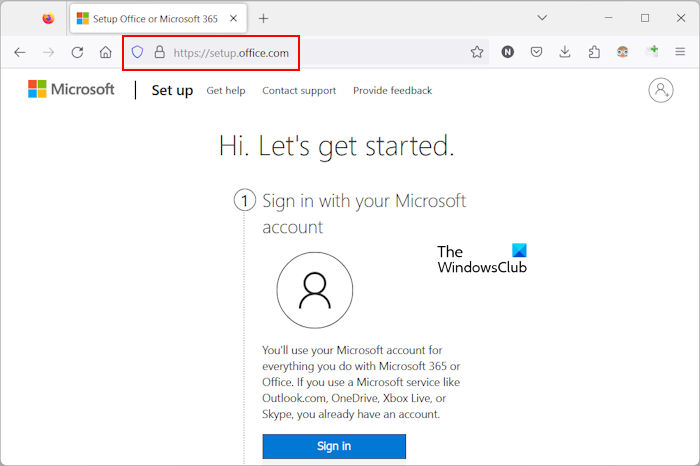Go back to the previous page
The height and width of the screenshot is (466, 700).
[20, 53]
